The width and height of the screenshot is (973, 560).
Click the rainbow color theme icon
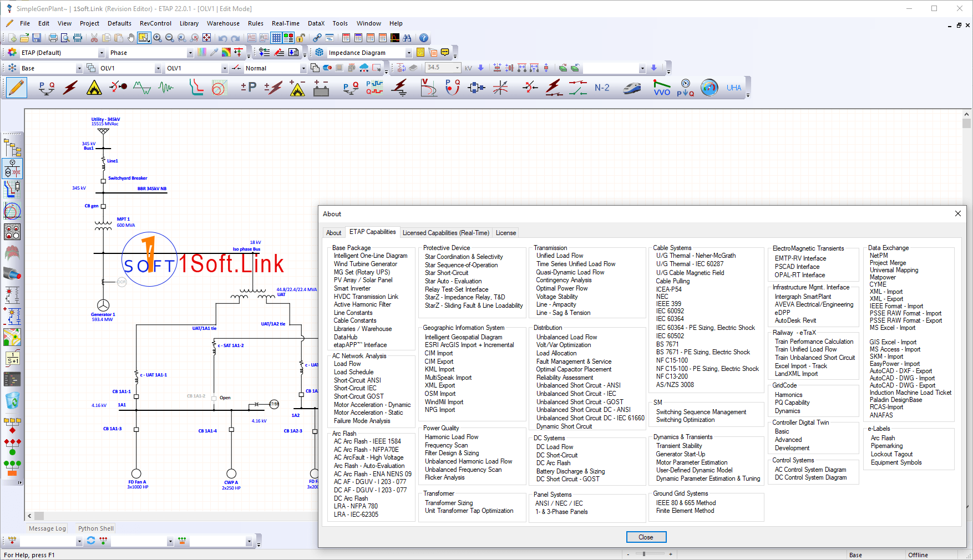pos(226,52)
